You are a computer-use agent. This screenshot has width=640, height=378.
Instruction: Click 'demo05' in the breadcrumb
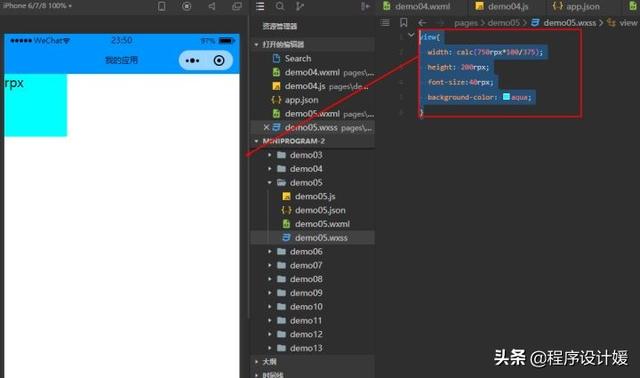(504, 23)
